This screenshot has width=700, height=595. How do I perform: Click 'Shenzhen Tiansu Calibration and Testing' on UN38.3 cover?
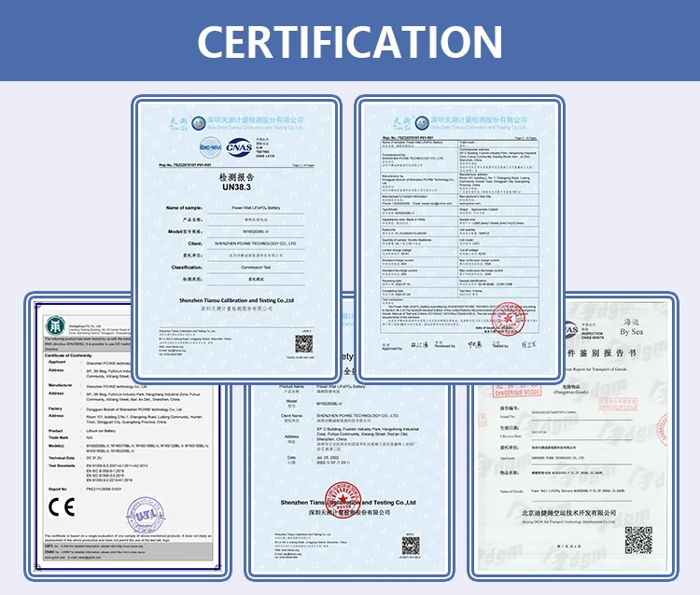pos(237,300)
